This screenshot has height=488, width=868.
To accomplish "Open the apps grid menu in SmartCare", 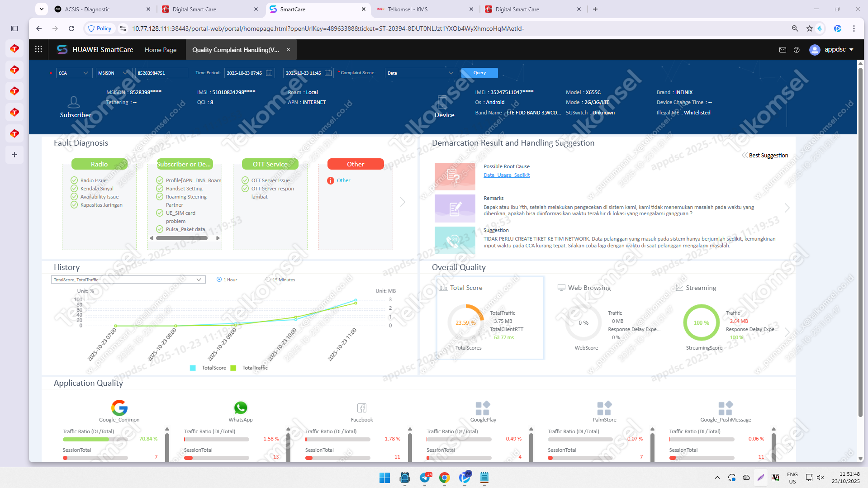I will tap(38, 49).
